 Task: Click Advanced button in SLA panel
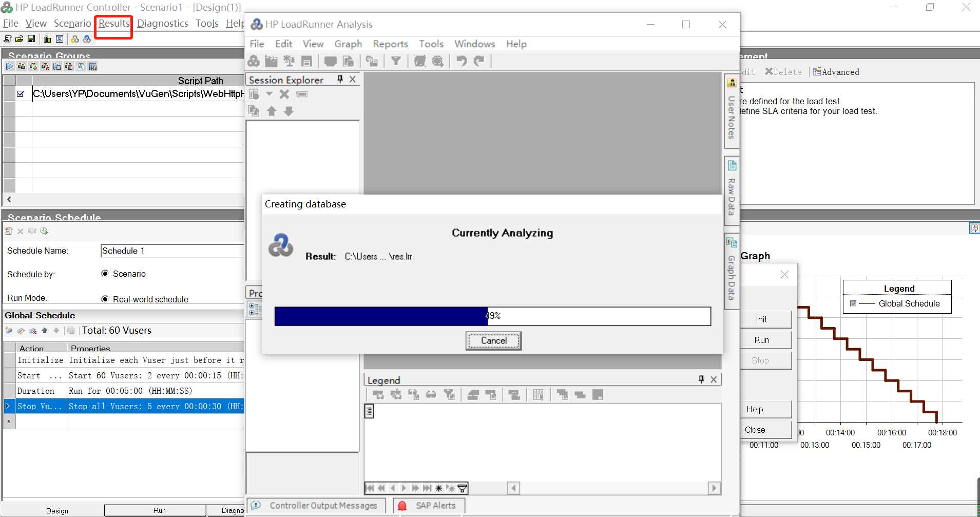[x=836, y=72]
